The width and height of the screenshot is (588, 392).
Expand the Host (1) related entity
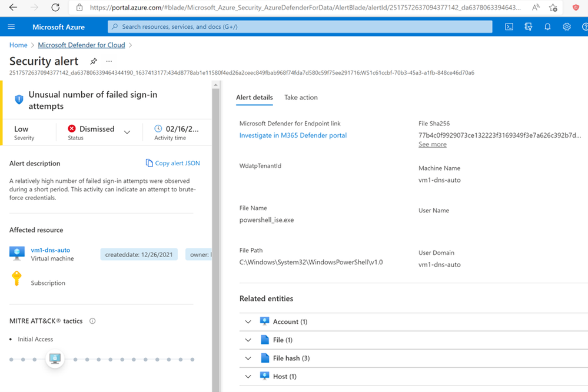point(248,377)
